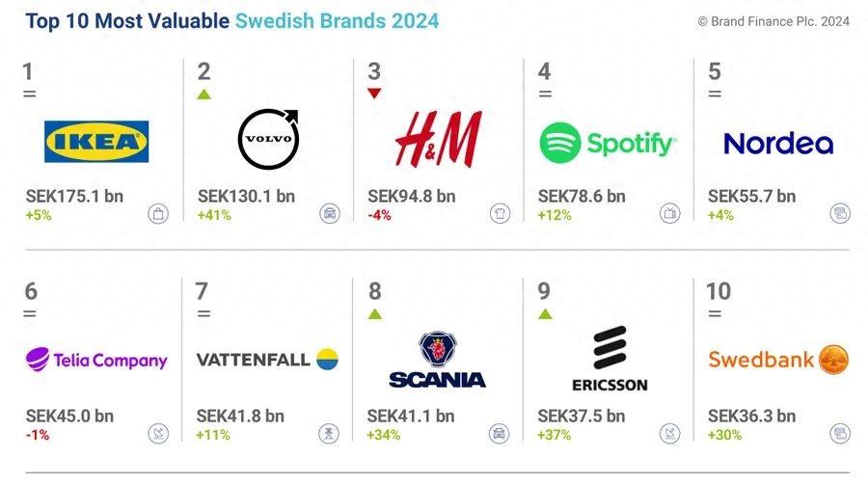Click the green up arrow above Scania

point(374,313)
